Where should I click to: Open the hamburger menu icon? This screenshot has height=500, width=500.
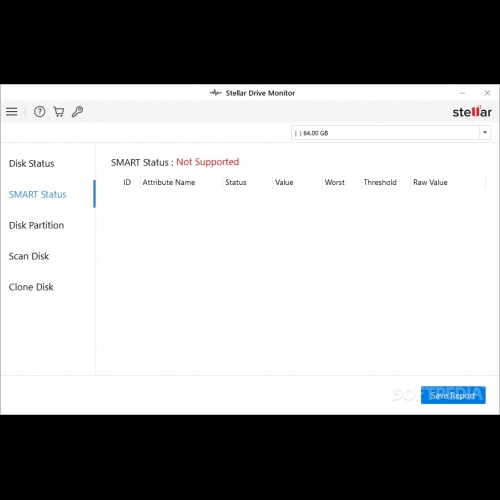(12, 112)
